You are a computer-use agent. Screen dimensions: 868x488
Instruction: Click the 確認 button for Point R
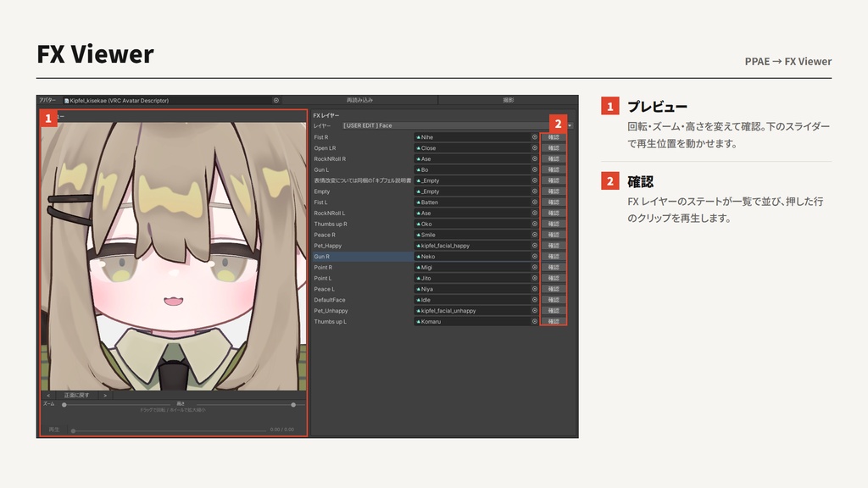tap(554, 267)
